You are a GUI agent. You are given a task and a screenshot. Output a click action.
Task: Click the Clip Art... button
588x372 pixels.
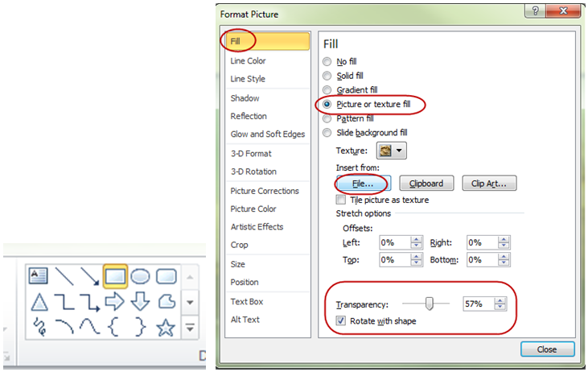(489, 184)
